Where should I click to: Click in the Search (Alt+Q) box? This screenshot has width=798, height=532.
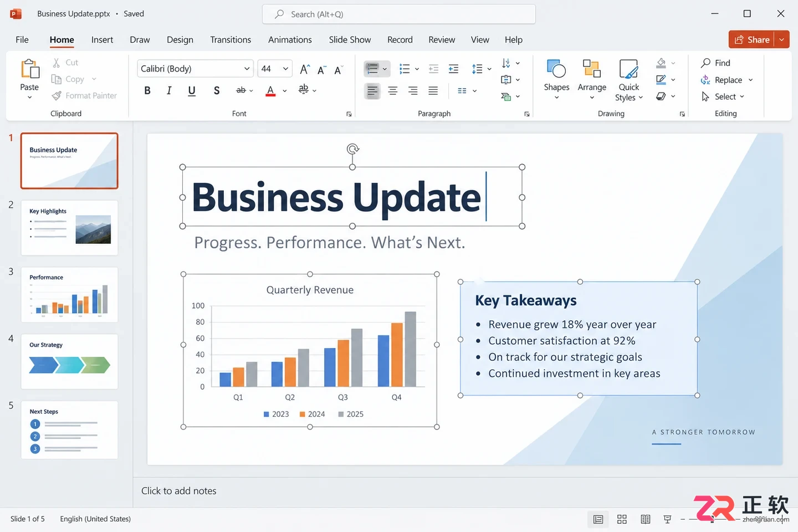[399, 14]
